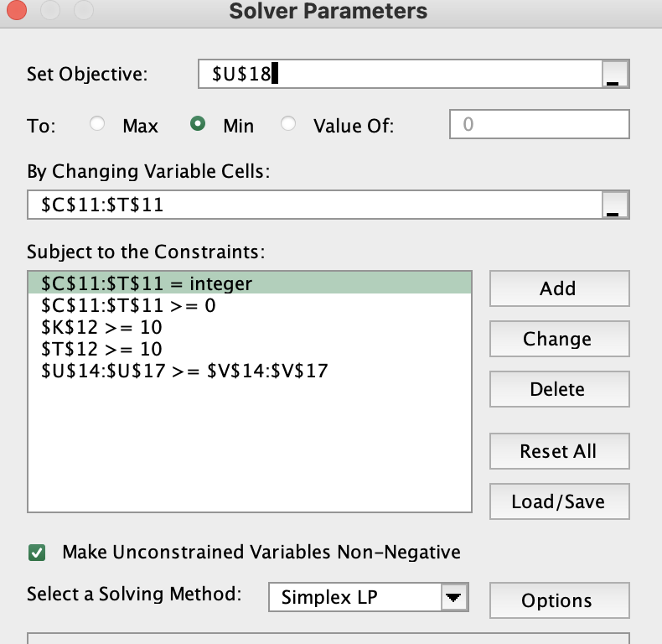Toggle Make Unconstrained Variables Non-Negative checkbox

[37, 553]
